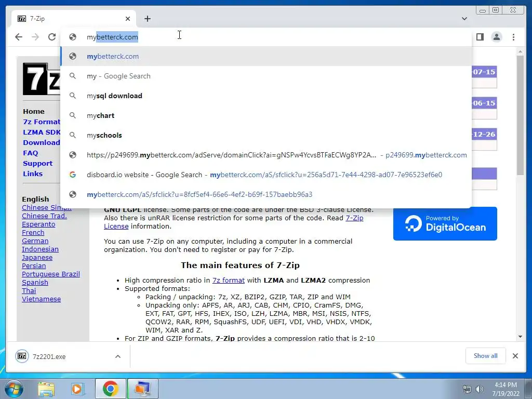Image resolution: width=532 pixels, height=399 pixels.
Task: Click the browser back arrow
Action: click(19, 37)
